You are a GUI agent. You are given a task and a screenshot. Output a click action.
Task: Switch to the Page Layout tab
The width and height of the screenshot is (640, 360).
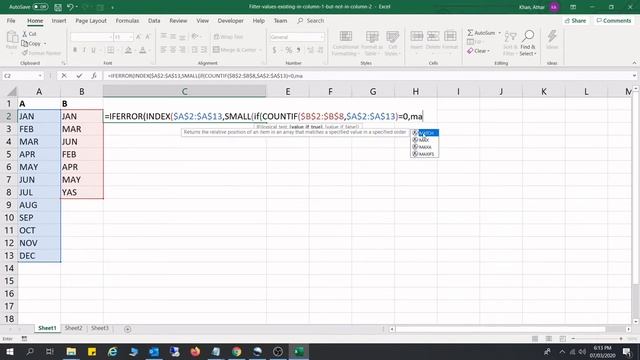[91, 20]
